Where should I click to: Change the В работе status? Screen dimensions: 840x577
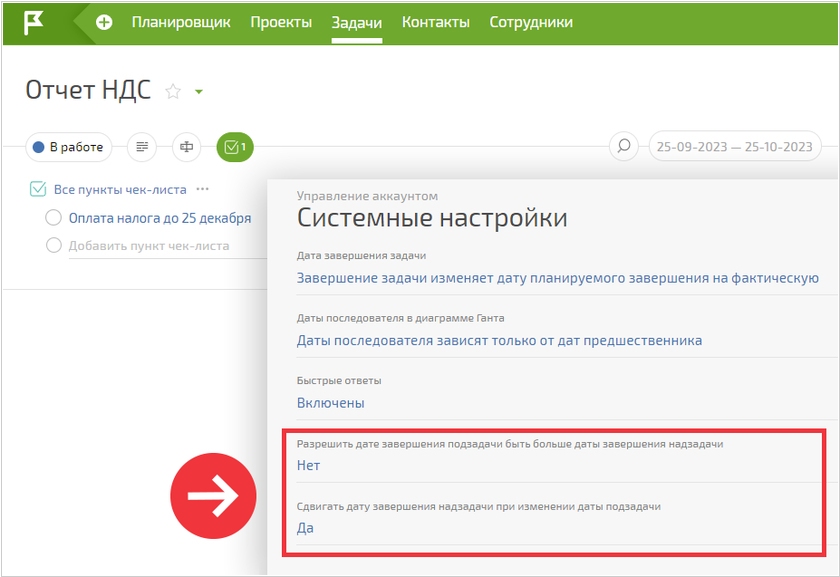pyautogui.click(x=69, y=147)
